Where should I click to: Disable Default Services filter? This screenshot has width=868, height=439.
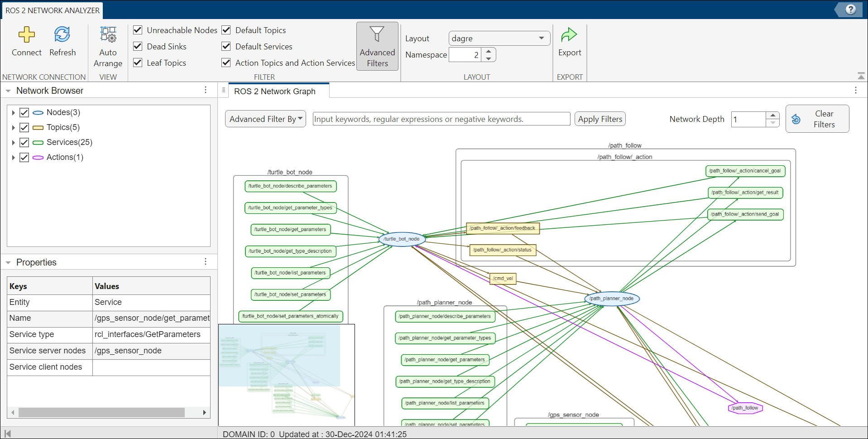tap(226, 46)
